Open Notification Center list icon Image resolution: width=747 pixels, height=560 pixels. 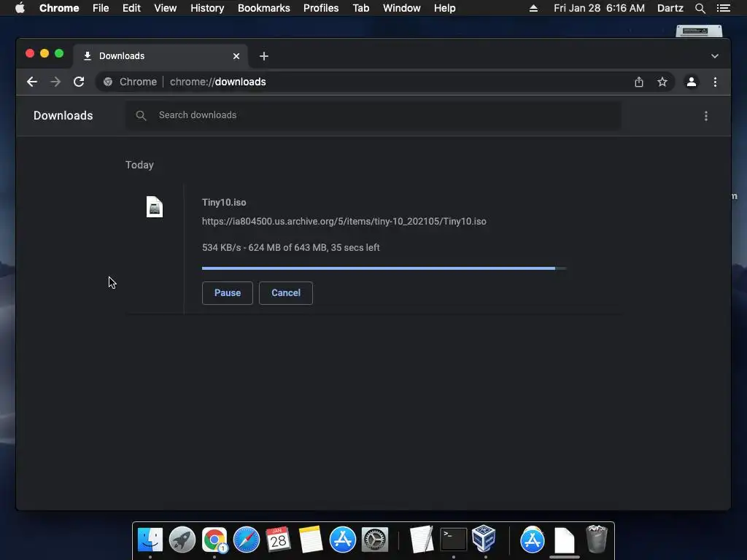coord(723,8)
